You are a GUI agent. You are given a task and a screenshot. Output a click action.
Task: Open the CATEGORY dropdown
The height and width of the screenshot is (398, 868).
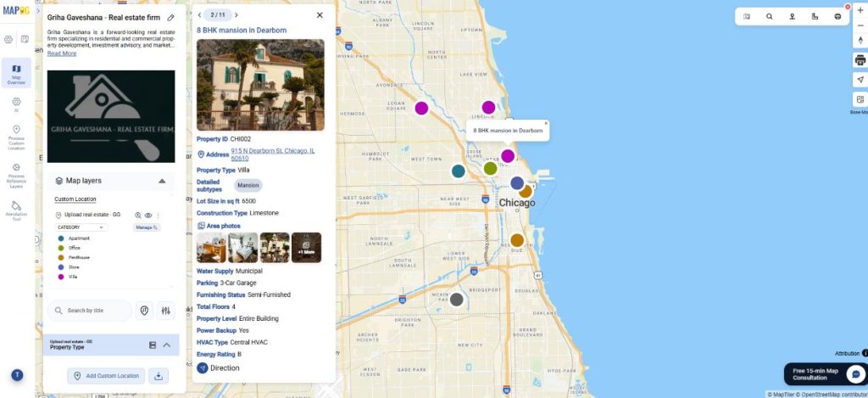tap(81, 227)
